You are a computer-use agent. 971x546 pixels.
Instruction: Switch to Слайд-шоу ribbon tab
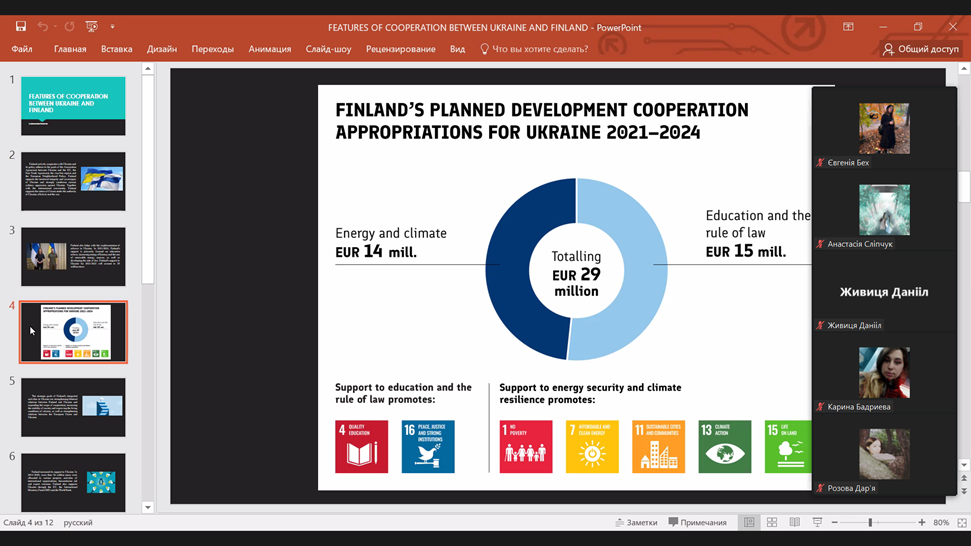coord(328,49)
